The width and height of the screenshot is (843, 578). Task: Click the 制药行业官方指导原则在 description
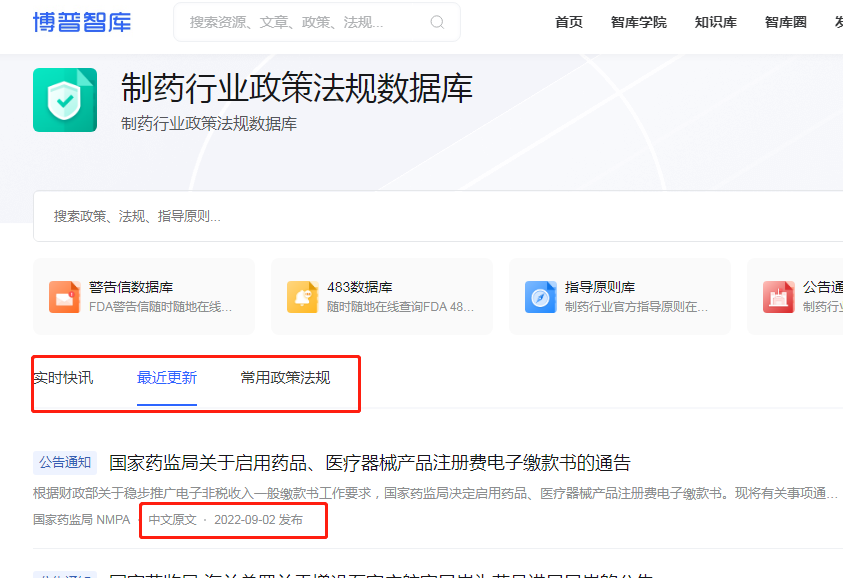[637, 307]
